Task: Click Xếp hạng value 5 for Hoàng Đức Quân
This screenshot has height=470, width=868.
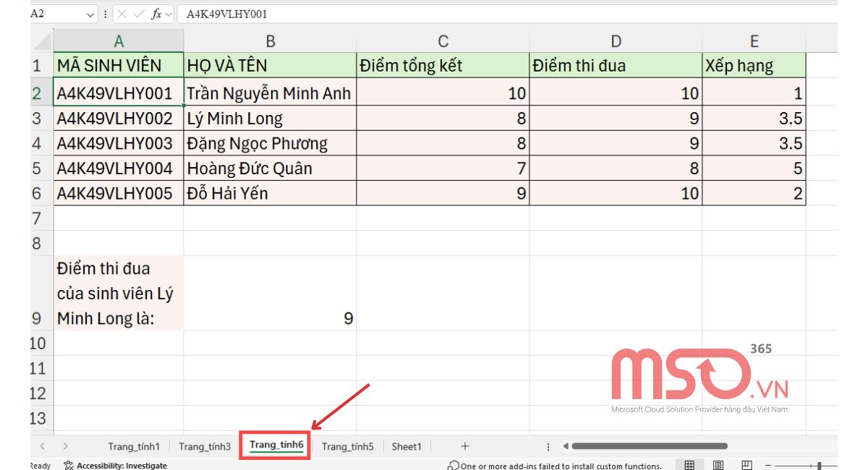Action: click(x=754, y=168)
